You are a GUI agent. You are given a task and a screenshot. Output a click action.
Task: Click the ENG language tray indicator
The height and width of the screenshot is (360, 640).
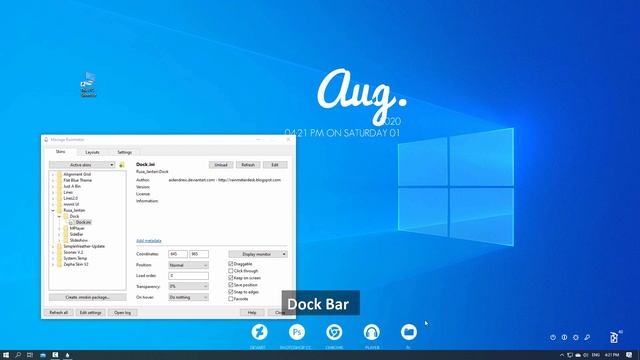596,355
